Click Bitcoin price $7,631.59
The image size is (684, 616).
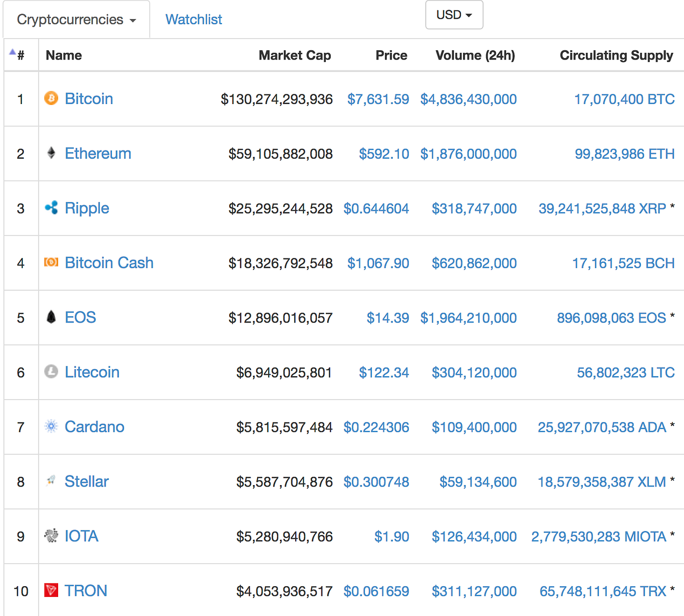[x=378, y=99]
